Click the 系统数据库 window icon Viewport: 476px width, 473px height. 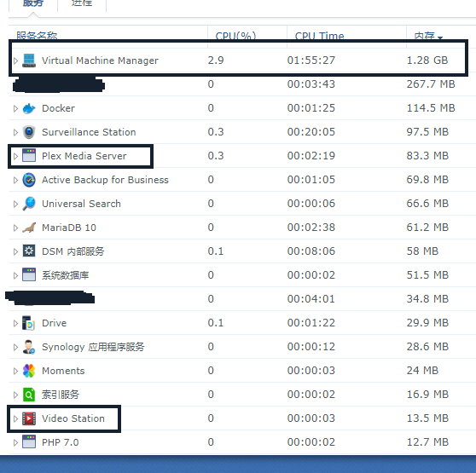29,275
